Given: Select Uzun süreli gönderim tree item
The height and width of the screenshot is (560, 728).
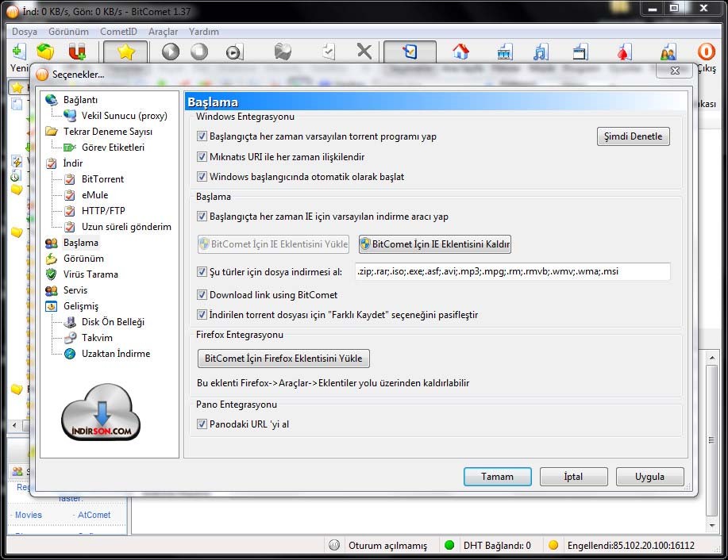Looking at the screenshot, I should [x=126, y=226].
